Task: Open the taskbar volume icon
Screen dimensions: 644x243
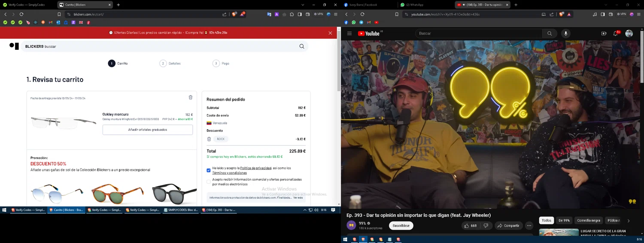Action: click(316, 210)
